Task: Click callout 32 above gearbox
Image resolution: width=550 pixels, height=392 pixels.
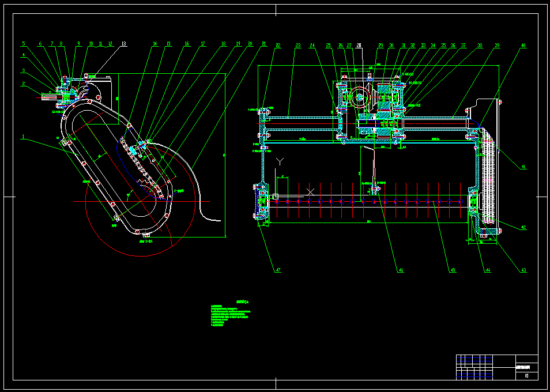Action: click(412, 45)
